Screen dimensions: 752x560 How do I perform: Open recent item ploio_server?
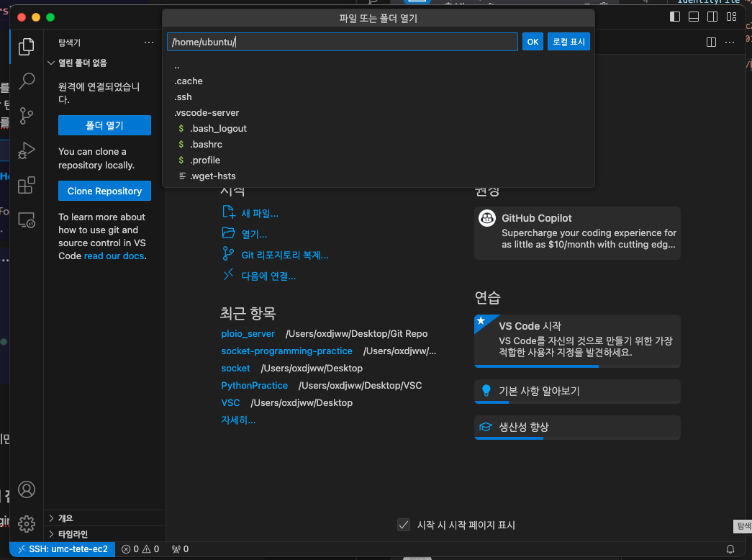248,333
